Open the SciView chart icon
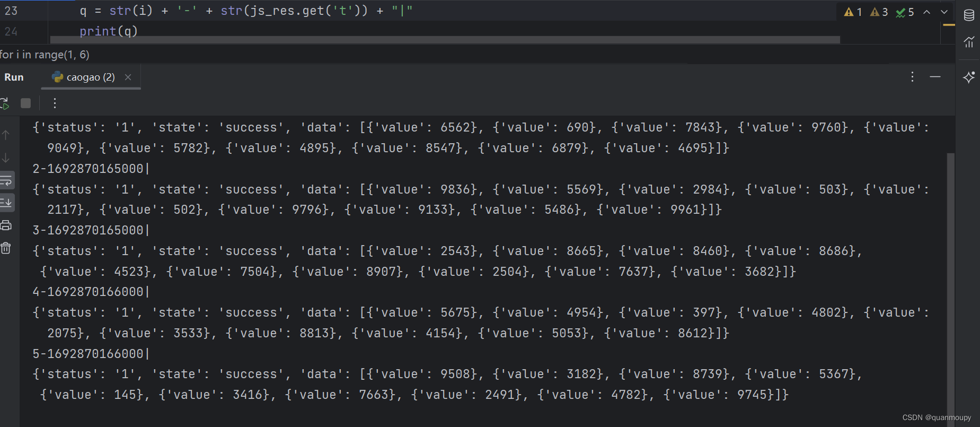The width and height of the screenshot is (980, 427). tap(969, 42)
